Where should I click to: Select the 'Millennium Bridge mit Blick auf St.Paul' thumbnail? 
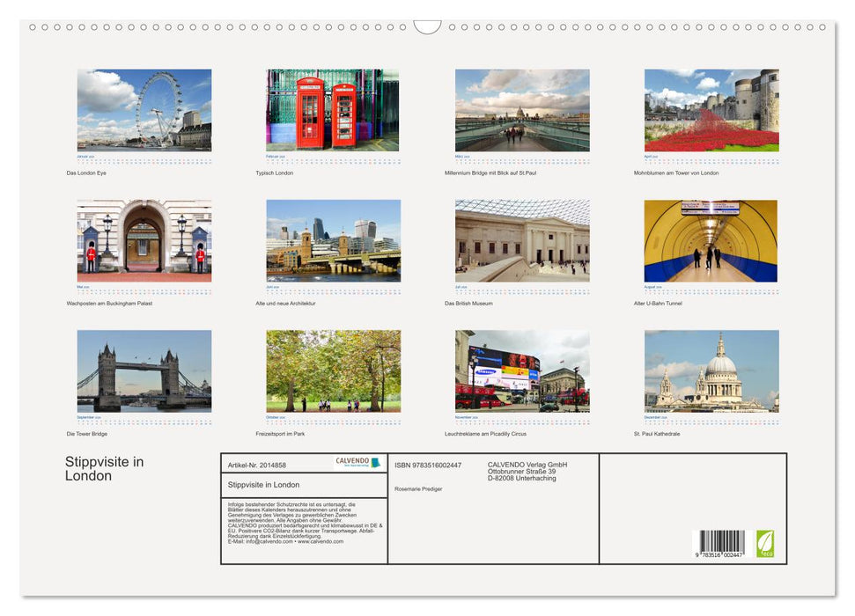pyautogui.click(x=521, y=109)
